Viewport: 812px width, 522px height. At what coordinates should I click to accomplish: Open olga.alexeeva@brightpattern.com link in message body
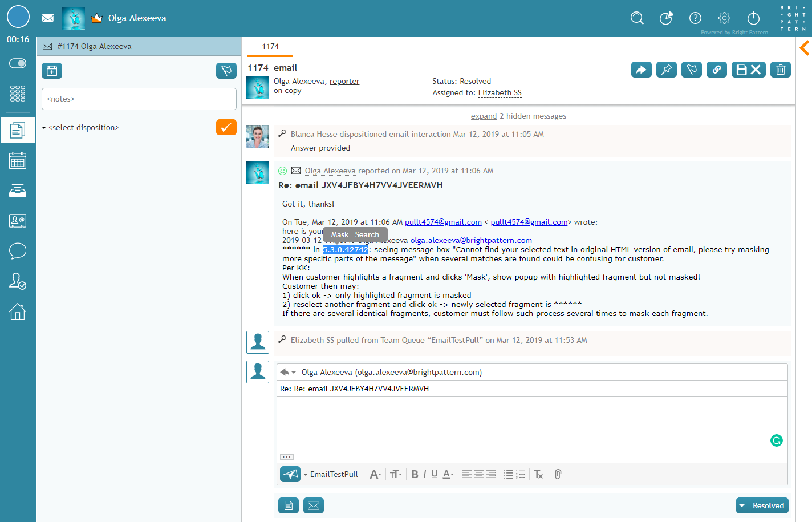[471, 240]
